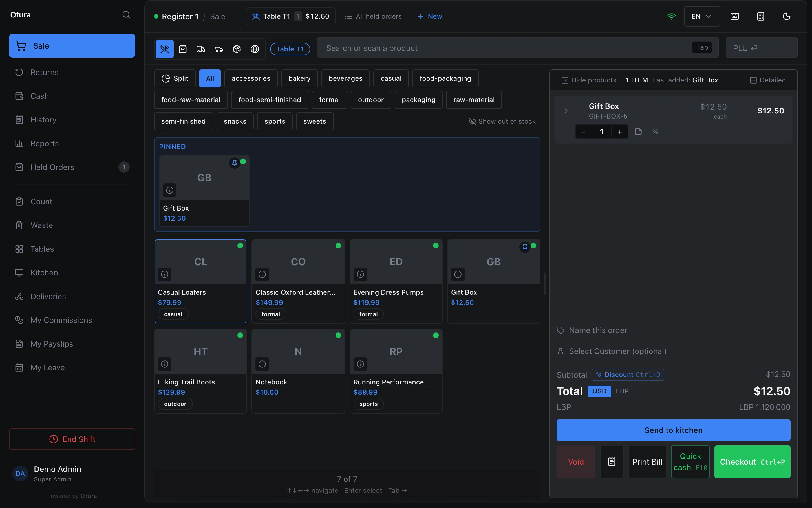Open the calculator icon in top bar
This screenshot has height=508, width=812.
(x=761, y=16)
